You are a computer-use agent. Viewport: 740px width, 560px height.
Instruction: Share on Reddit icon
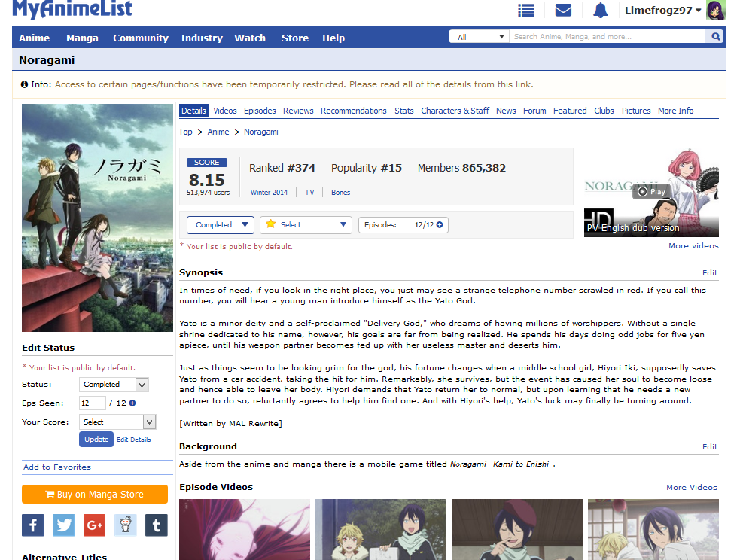click(x=126, y=525)
